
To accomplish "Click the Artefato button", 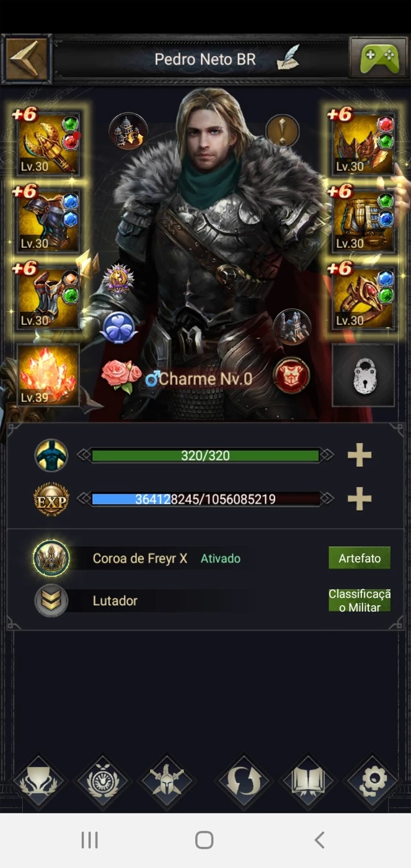I will tap(360, 558).
